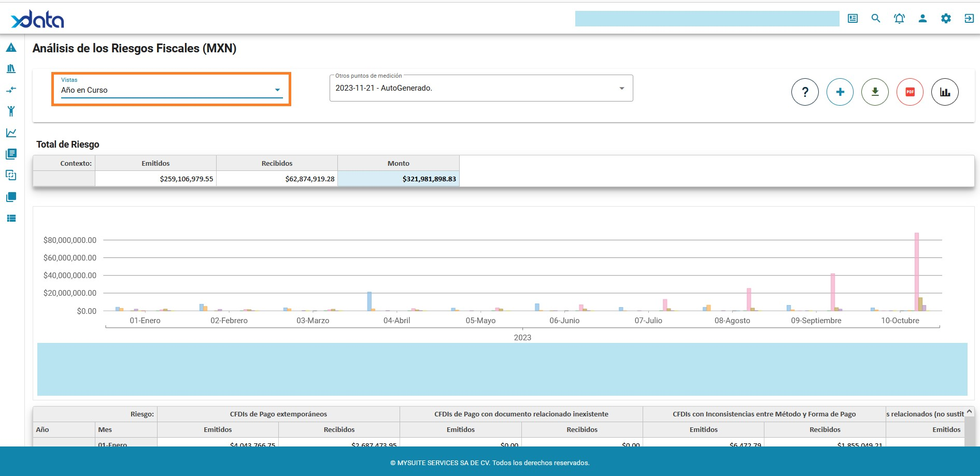Click the Monto column header
Viewport: 980px width, 476px height.
[399, 163]
